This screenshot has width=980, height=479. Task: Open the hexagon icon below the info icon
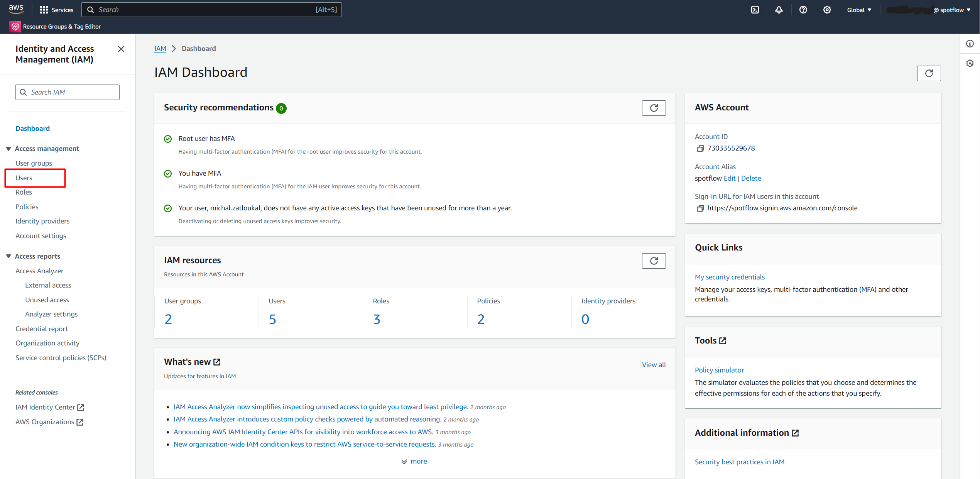click(x=970, y=63)
